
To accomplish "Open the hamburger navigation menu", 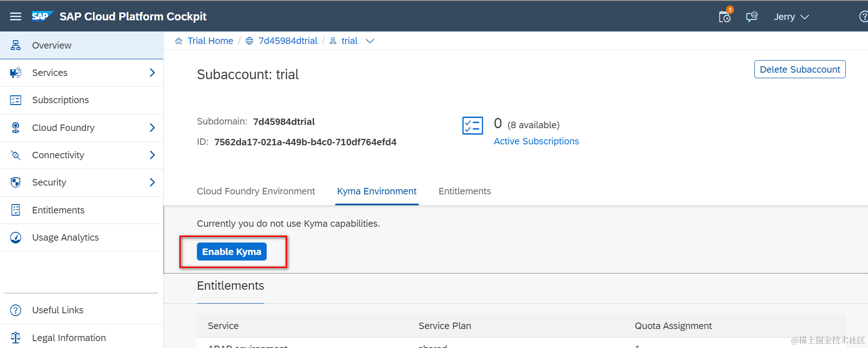I will 16,17.
